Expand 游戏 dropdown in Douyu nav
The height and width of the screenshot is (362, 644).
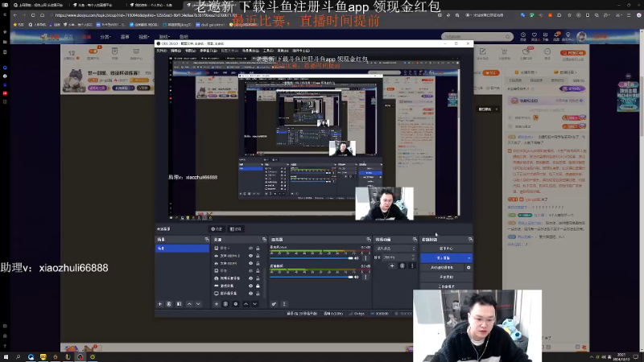[x=164, y=37]
